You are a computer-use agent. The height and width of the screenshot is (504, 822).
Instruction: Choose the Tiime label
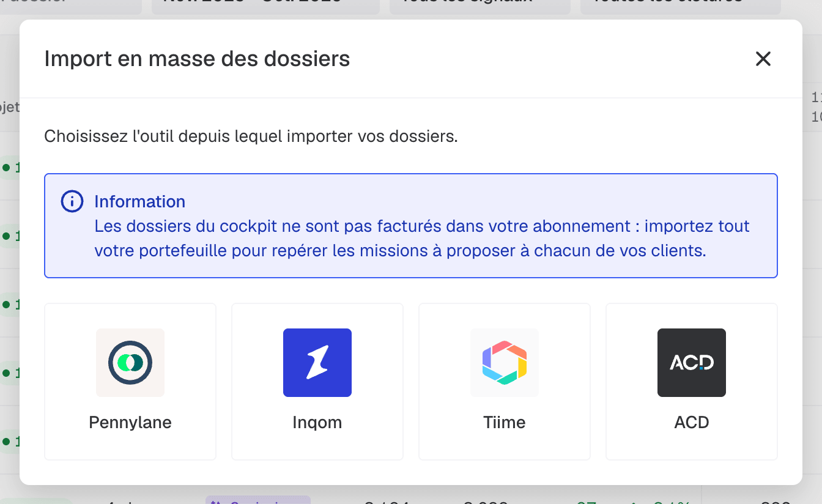coord(505,422)
